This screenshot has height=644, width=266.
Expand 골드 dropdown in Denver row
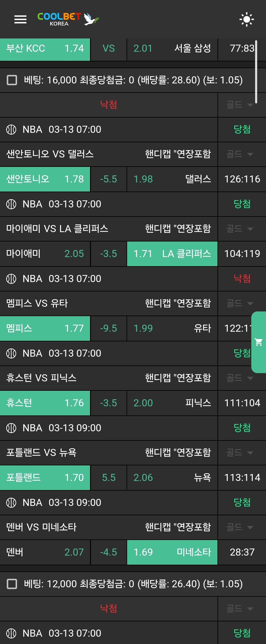pos(240,527)
